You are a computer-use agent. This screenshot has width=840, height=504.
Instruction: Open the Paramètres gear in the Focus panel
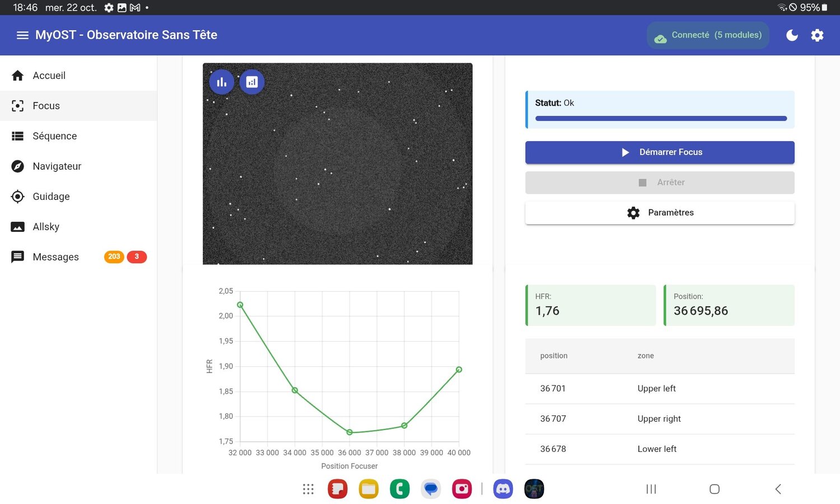click(x=660, y=213)
